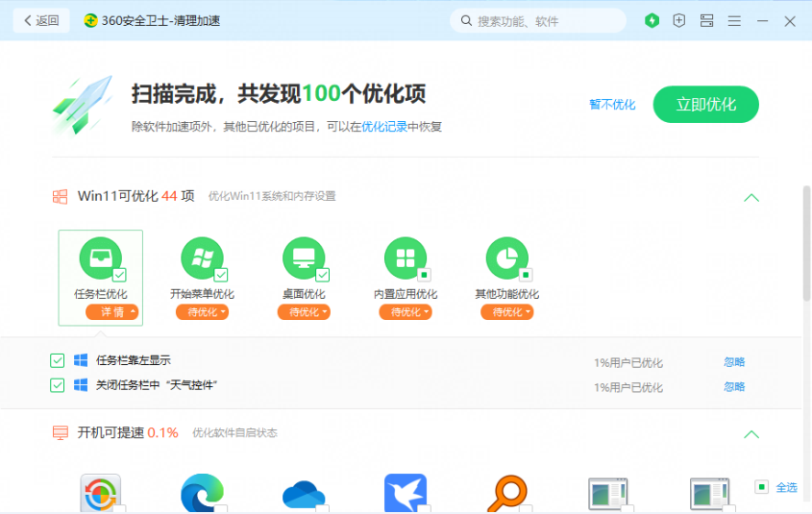Viewport: 812px width, 514px height.
Task: Click the 搜索功能、软件 search field
Action: tap(543, 21)
